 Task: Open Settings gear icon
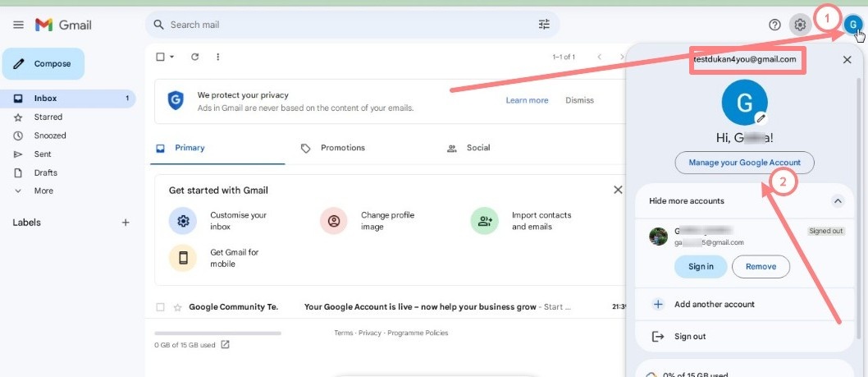click(x=800, y=25)
